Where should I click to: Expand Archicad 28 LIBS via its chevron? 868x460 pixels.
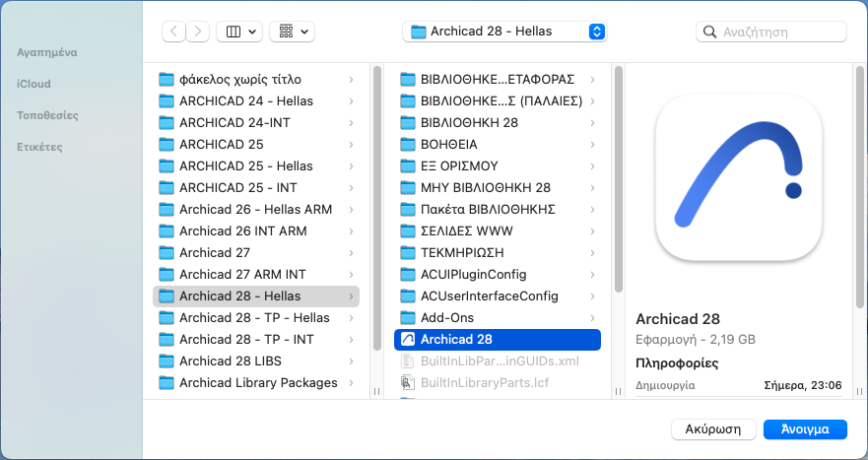pos(351,361)
